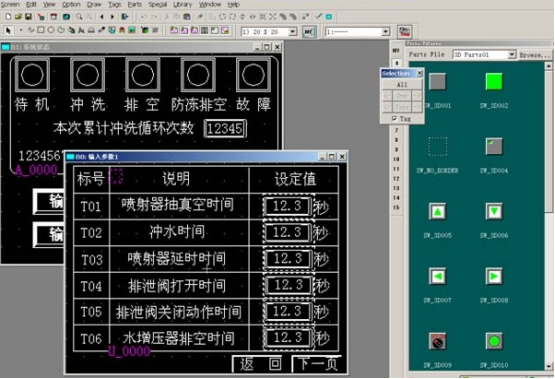Image resolution: width=555 pixels, height=379 pixels.
Task: Click the Open folder toolbar icon
Action: coord(18,17)
